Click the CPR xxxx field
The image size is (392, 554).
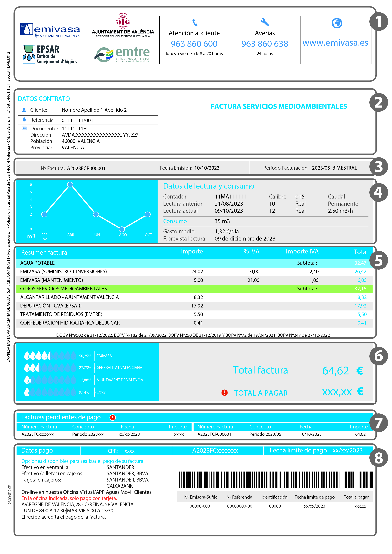click(121, 451)
